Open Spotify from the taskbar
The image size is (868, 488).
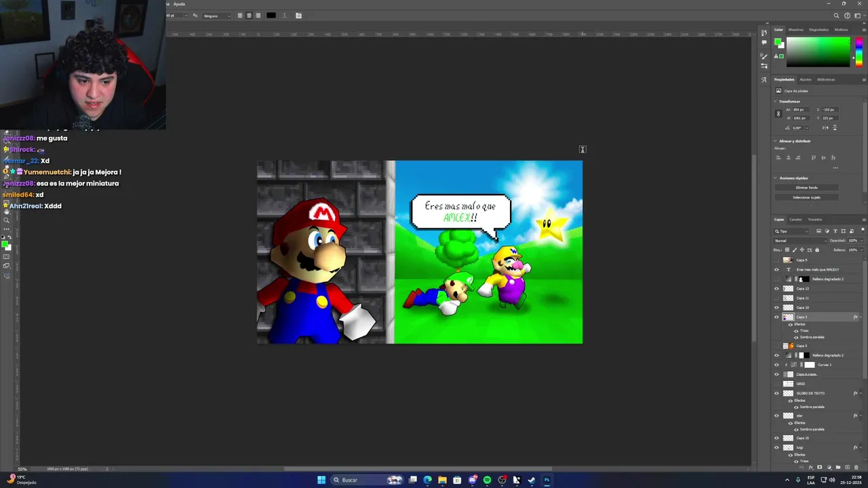pos(487,480)
